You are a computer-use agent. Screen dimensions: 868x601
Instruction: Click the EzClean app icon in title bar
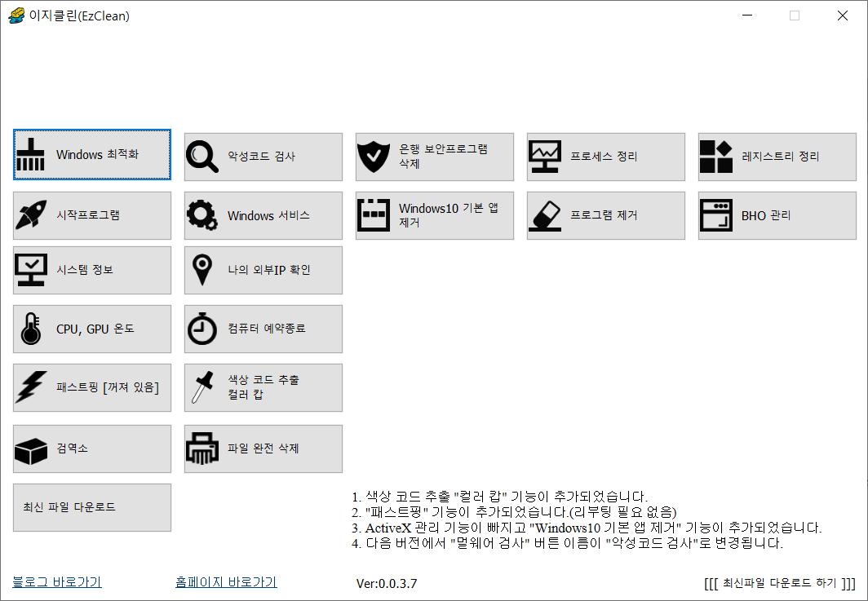[x=16, y=15]
